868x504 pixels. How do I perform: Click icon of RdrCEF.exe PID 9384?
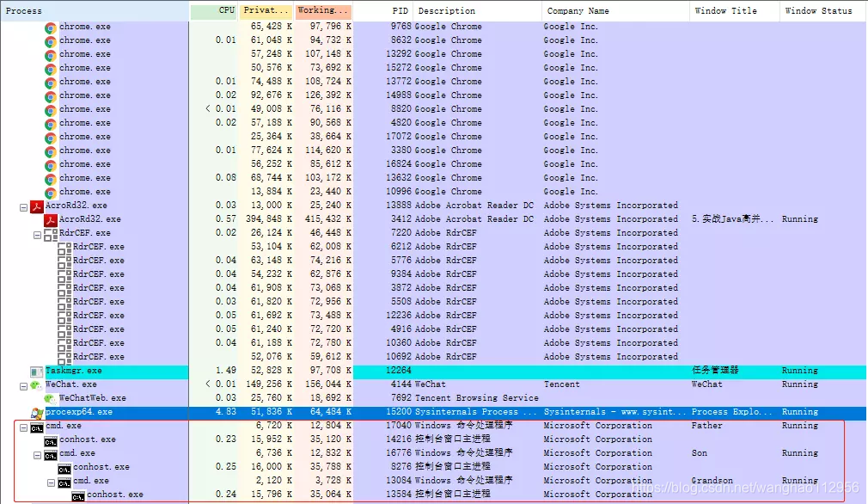click(64, 276)
